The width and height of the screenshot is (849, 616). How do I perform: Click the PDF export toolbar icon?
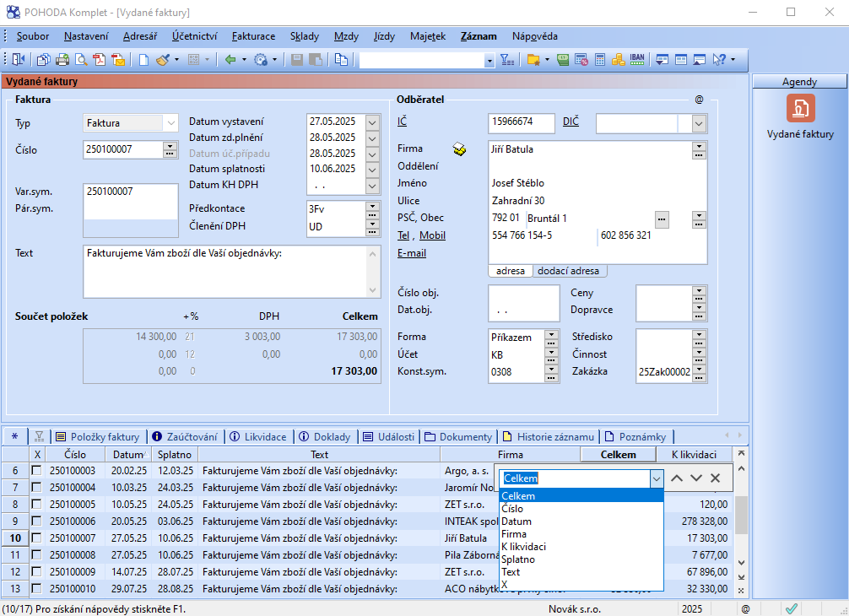99,60
